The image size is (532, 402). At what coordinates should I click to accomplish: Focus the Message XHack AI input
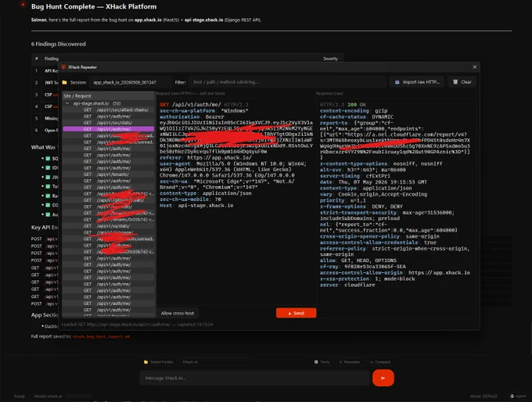(254, 378)
